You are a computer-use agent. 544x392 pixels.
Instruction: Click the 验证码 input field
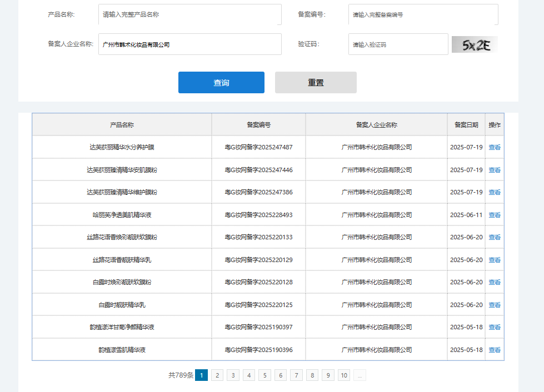click(x=398, y=44)
